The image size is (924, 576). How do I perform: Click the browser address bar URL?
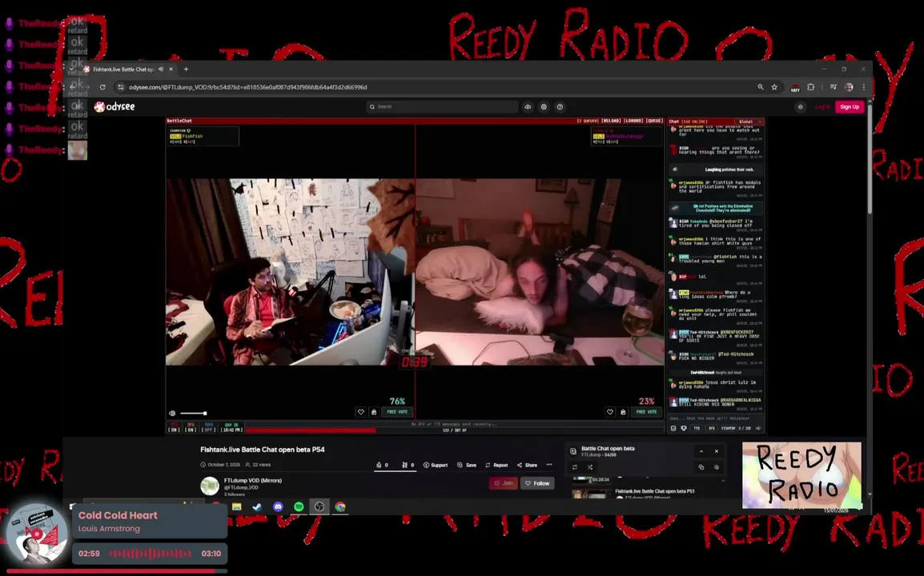(247, 87)
